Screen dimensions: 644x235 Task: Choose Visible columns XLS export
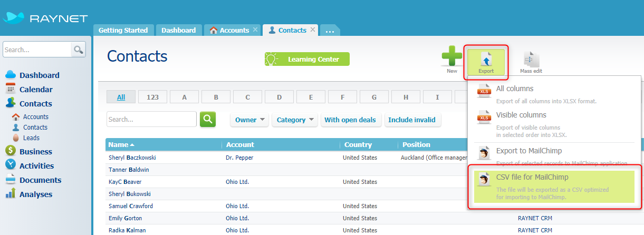click(x=554, y=124)
